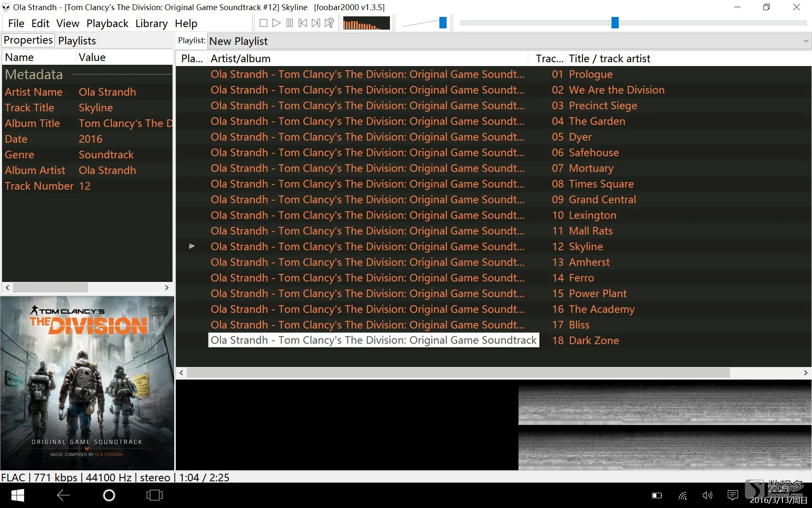
Task: Open the View menu
Action: point(68,23)
